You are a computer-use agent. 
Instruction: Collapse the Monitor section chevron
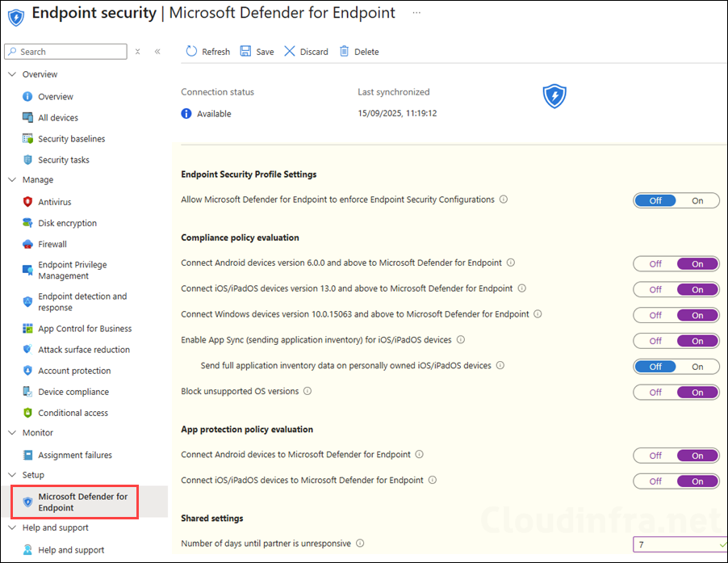pos(13,432)
